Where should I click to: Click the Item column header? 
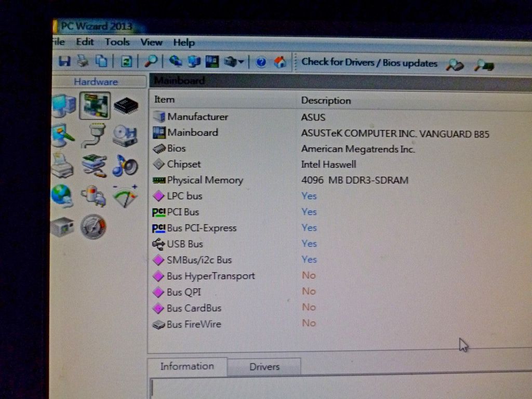(x=164, y=99)
